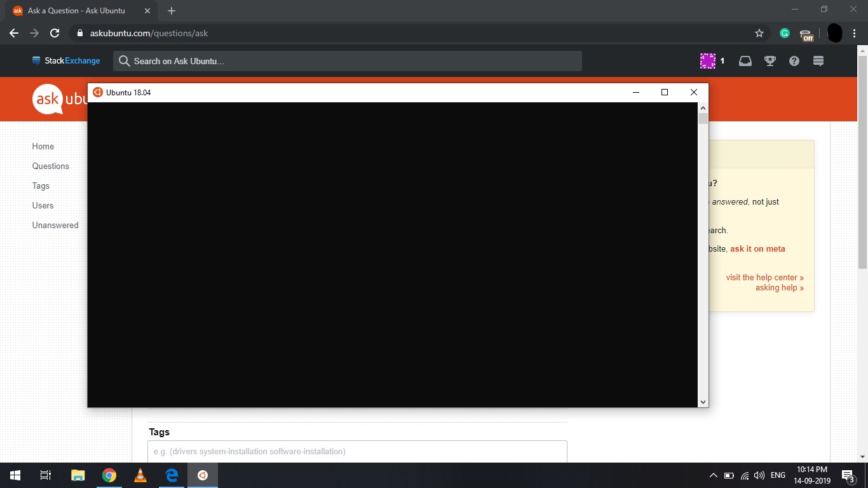Screen dimensions: 868x488
Task: Select Unanswered in the sidebar
Action: pyautogui.click(x=55, y=225)
